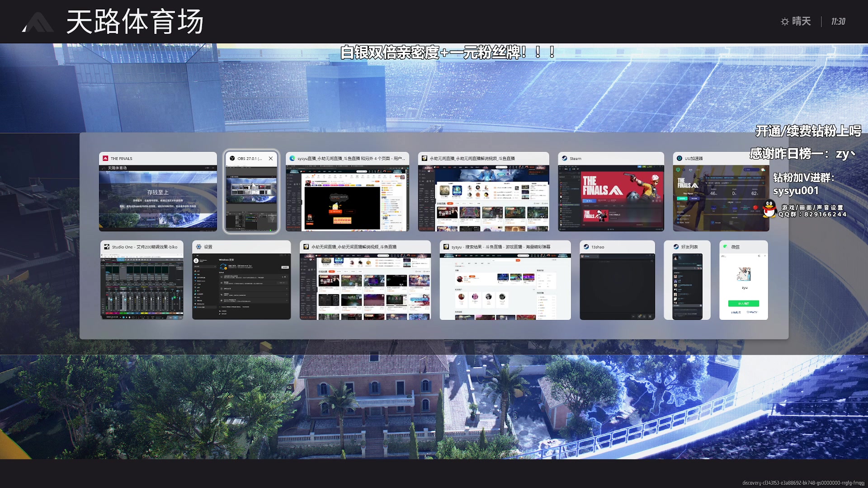Select 永劫无间直播 window preview next to Steam

484,198
